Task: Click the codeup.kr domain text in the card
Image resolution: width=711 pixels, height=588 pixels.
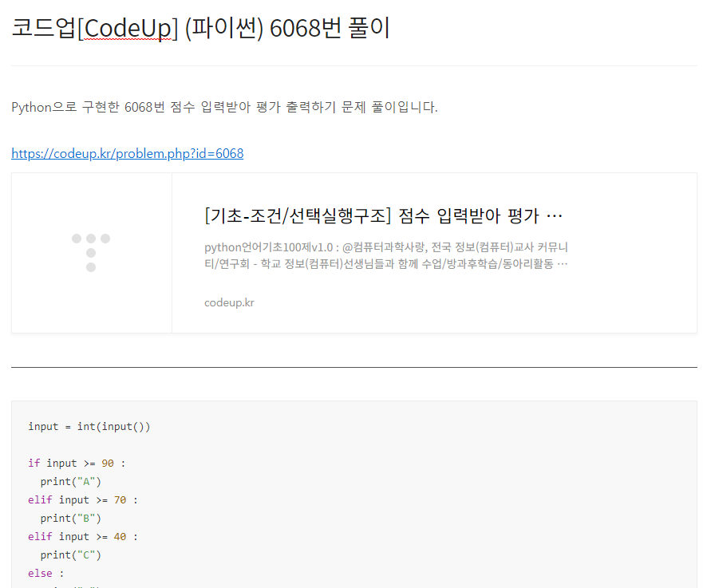Action: 229,302
